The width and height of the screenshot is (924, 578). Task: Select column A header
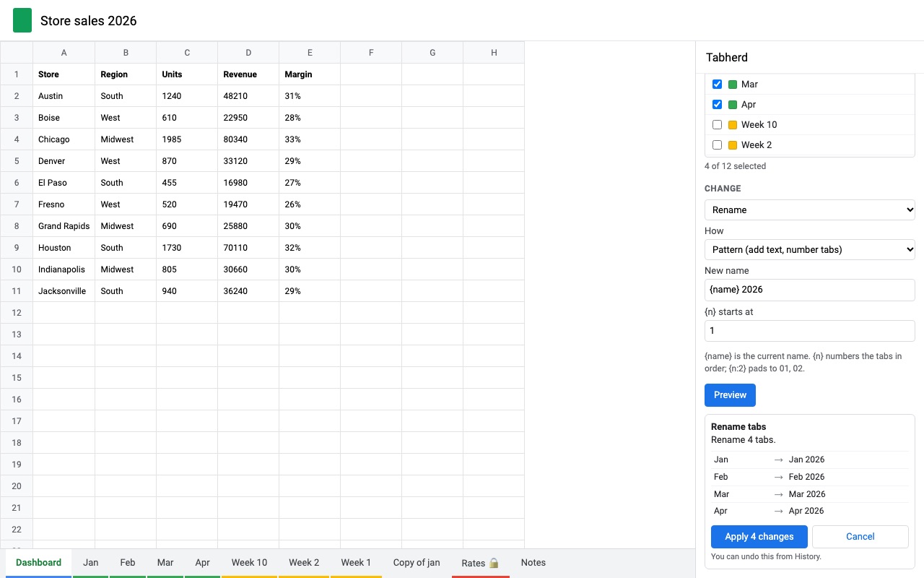[64, 53]
